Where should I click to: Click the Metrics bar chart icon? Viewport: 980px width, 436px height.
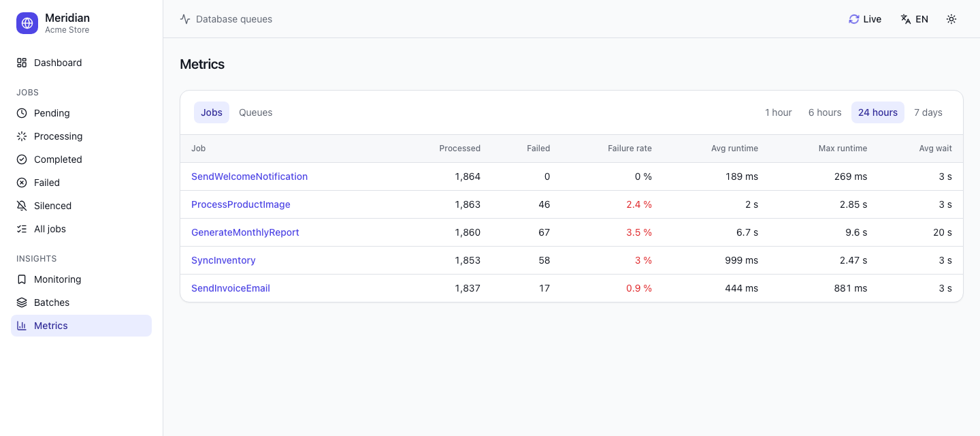(x=22, y=326)
